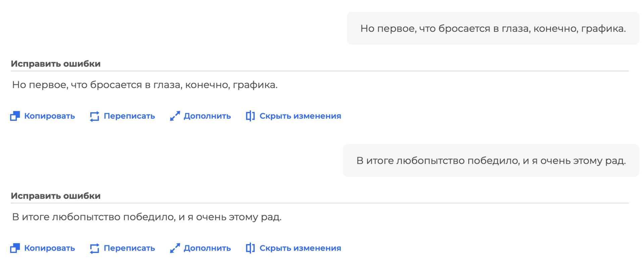Click the copy icon under second correction
This screenshot has height=271, width=644.
15,248
